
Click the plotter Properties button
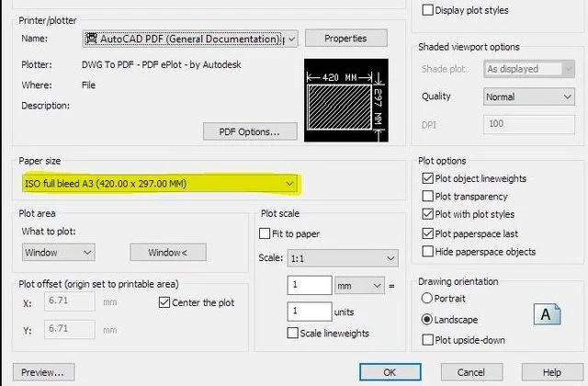point(345,39)
